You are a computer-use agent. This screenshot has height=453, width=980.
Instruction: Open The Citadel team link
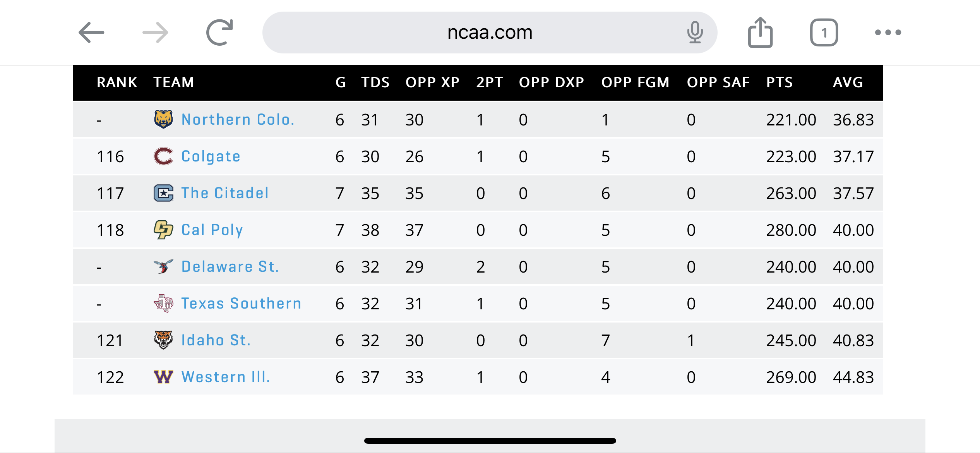pos(225,193)
